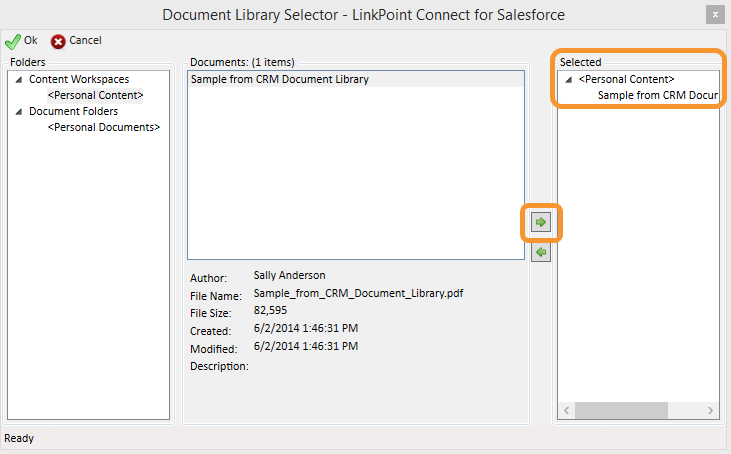Collapse the Content Workspaces tree node
The height and width of the screenshot is (454, 731).
pos(19,80)
